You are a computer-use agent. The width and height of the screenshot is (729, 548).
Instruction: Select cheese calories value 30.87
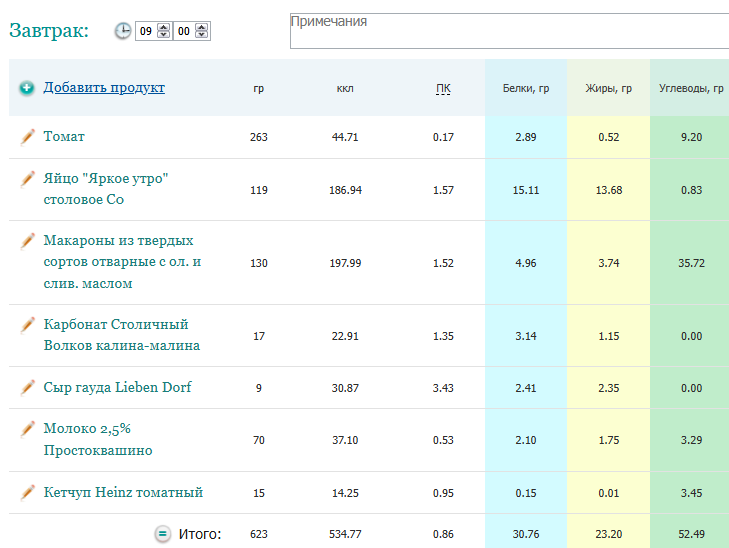coord(345,388)
